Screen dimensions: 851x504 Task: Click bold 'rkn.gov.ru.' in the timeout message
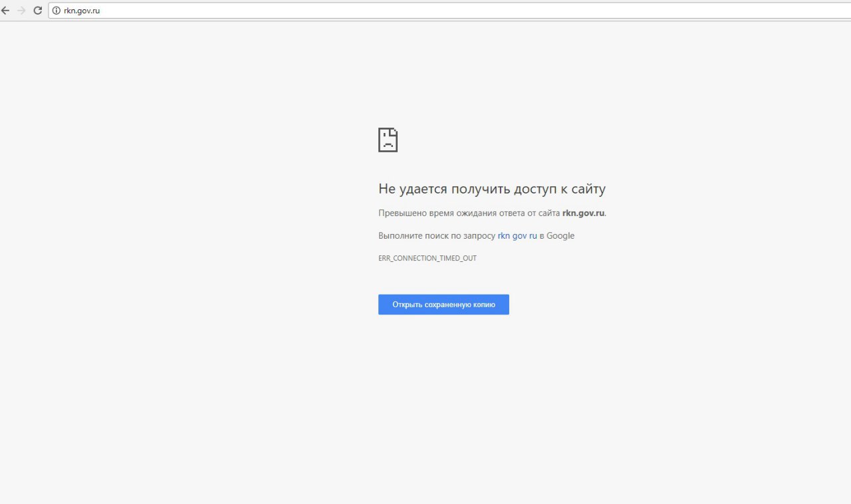pos(584,213)
